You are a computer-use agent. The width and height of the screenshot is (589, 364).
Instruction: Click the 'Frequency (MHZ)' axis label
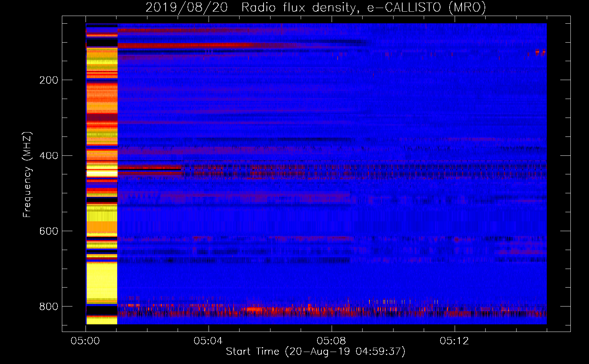[x=27, y=175]
